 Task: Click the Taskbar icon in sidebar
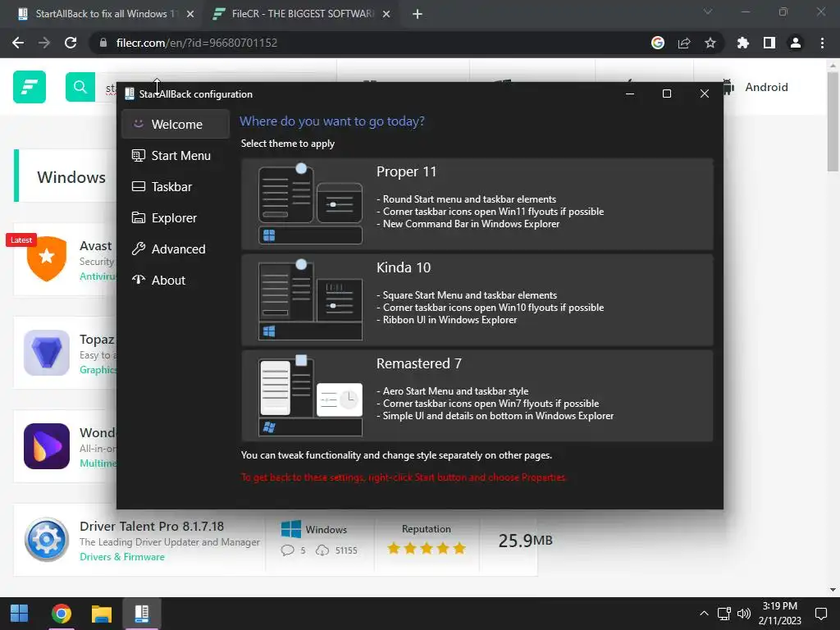click(138, 186)
